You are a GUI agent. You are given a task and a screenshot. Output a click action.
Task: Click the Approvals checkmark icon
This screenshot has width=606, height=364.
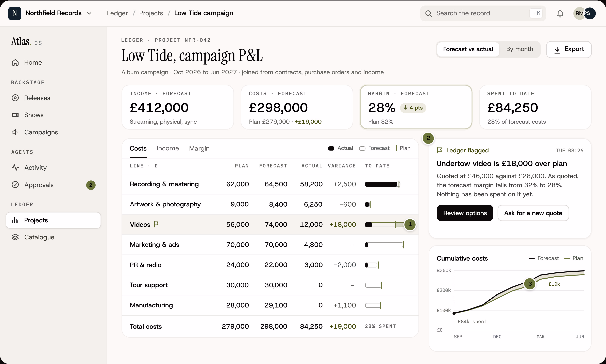[15, 185]
